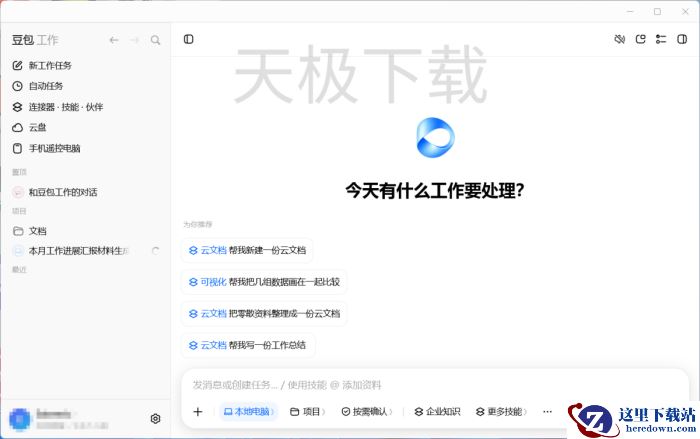Open search with the magnifier icon
Viewport: 700px width, 439px height.
click(x=155, y=40)
